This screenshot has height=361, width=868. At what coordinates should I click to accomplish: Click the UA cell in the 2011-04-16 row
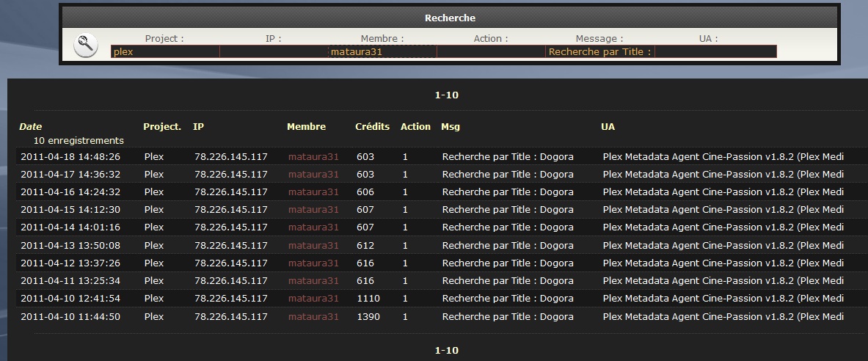[723, 192]
